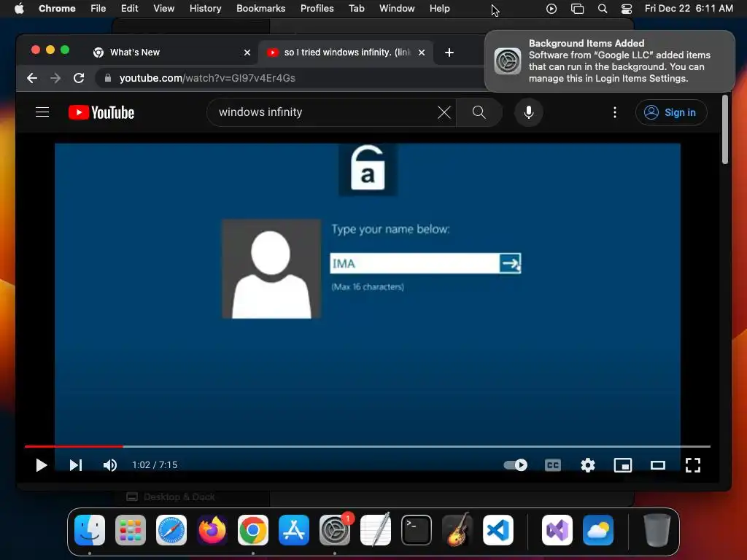Viewport: 747px width, 560px height.
Task: Open video settings gear
Action: [x=588, y=464]
